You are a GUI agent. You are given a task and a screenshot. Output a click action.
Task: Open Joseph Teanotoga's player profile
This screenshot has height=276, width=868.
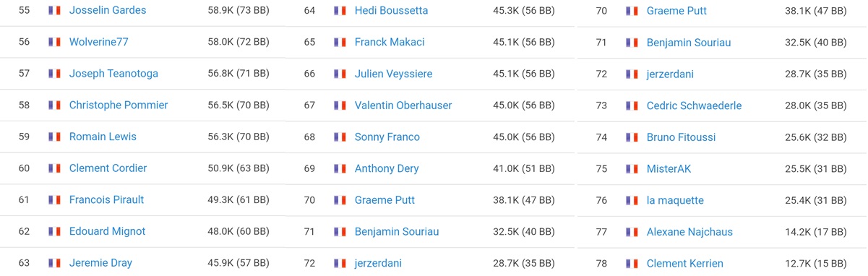pyautogui.click(x=113, y=74)
